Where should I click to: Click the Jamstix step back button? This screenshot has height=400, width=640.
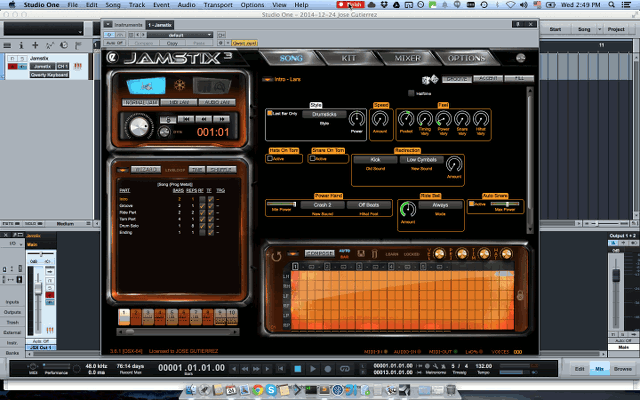click(x=204, y=119)
